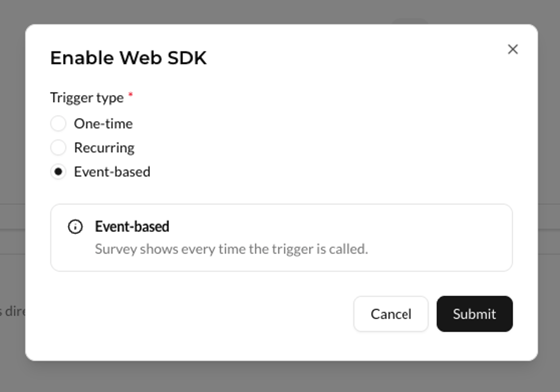Click the bold Event-based info heading
This screenshot has height=392, width=560.
[x=132, y=226]
